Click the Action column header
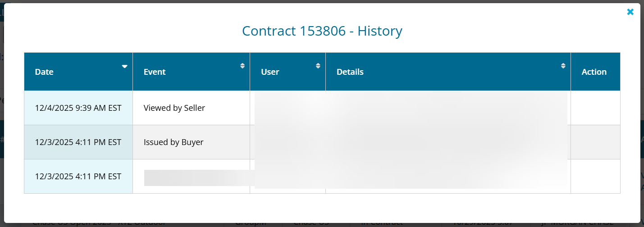Viewport: 644px width, 227px height. pyautogui.click(x=594, y=72)
